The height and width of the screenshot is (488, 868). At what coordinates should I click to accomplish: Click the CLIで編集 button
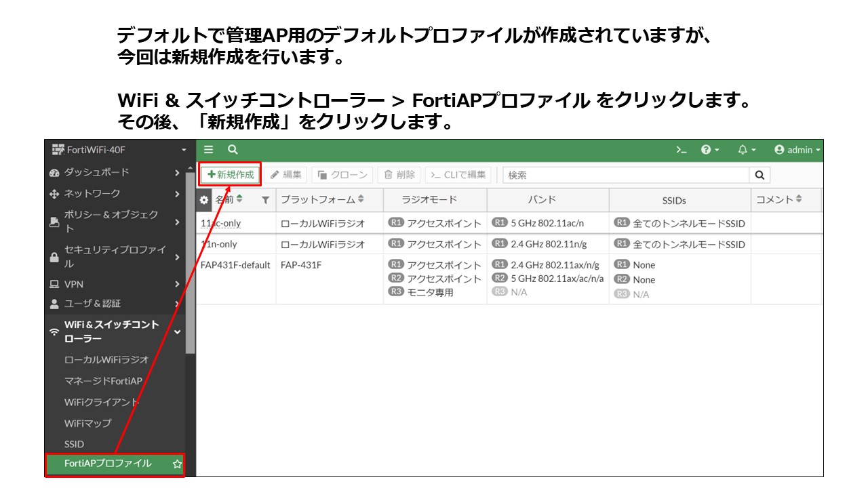tap(458, 175)
